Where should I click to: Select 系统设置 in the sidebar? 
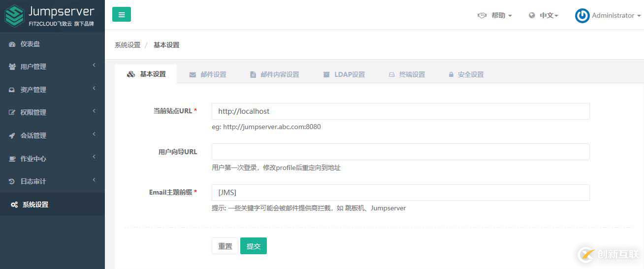point(52,204)
